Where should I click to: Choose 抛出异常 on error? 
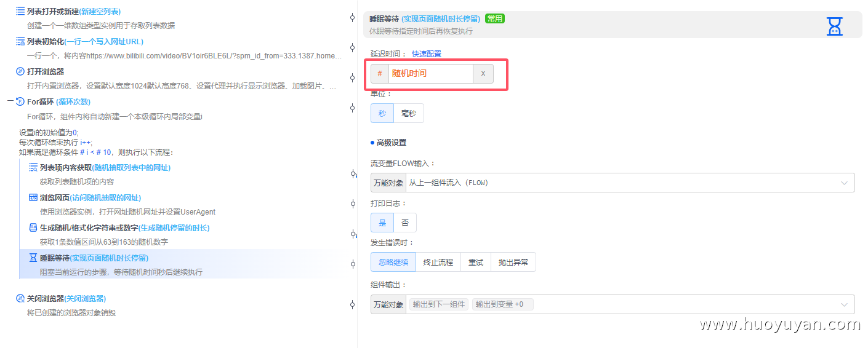click(x=513, y=262)
